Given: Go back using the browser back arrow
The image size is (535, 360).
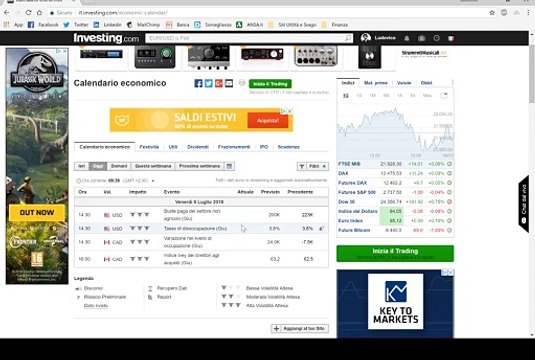Looking at the screenshot, I should [6, 13].
